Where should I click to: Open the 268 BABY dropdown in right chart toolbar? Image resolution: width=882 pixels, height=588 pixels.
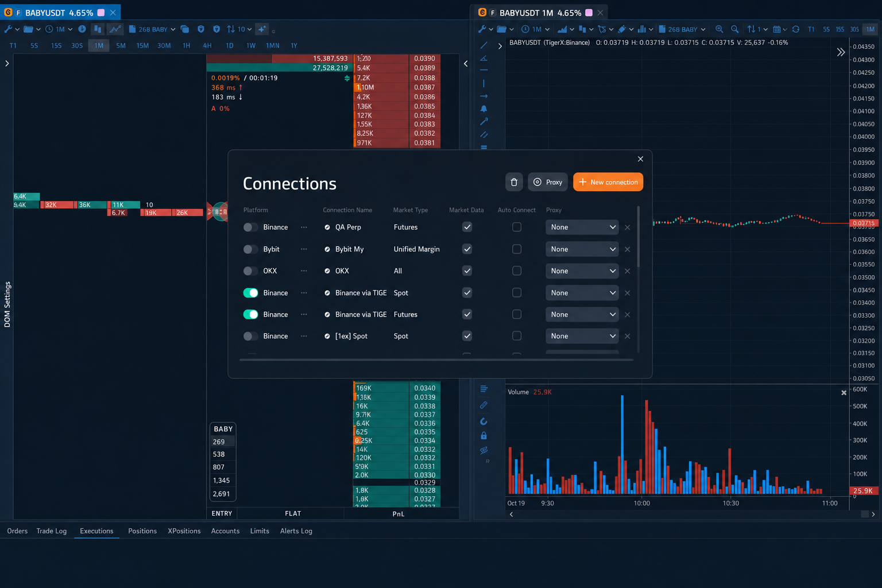(x=682, y=29)
